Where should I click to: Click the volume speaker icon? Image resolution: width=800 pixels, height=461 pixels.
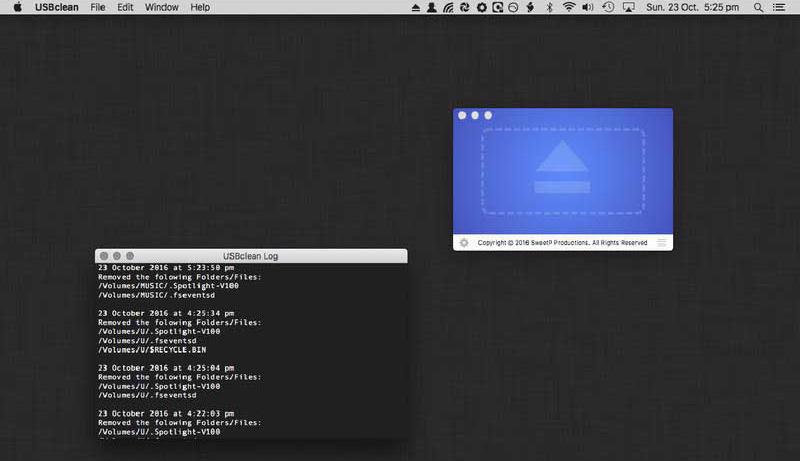tap(589, 7)
